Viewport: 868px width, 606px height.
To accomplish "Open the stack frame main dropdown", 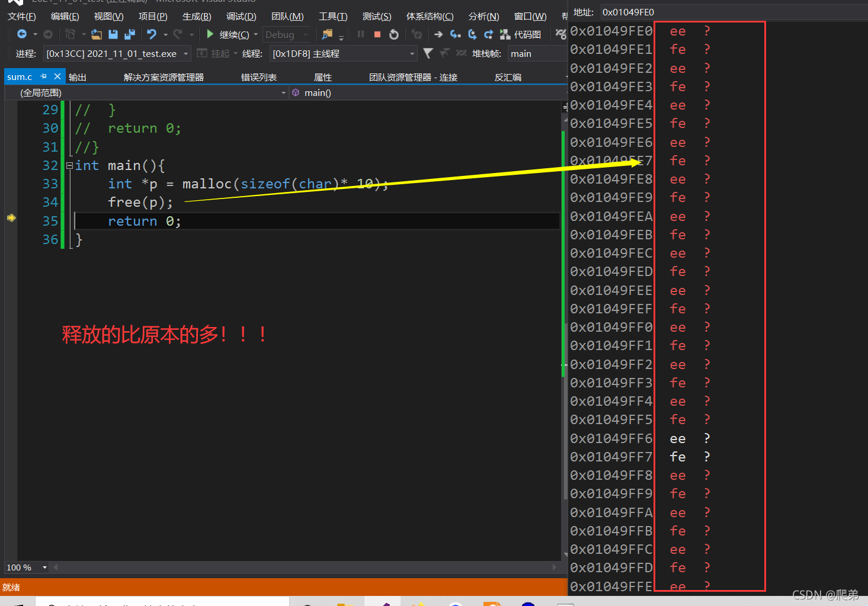I will point(537,53).
